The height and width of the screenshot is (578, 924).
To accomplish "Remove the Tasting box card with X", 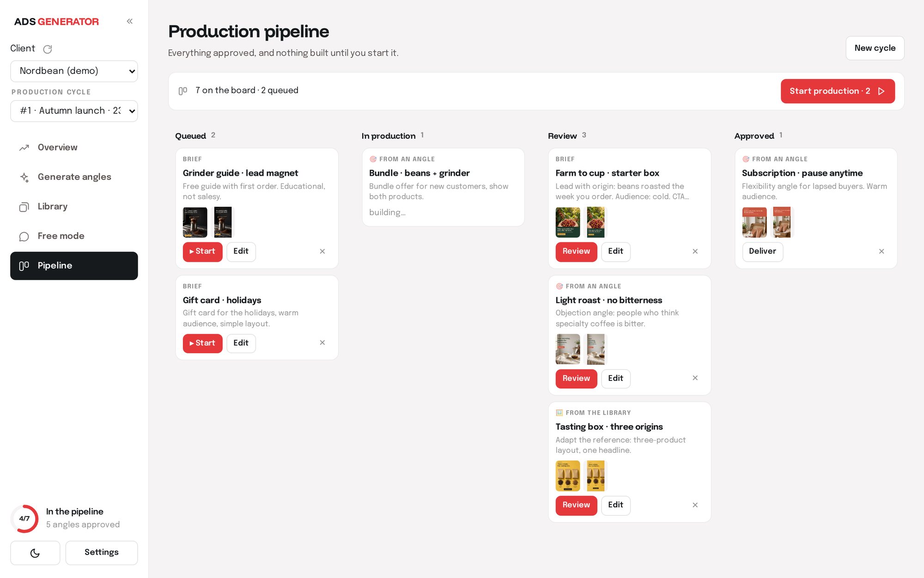I will tap(695, 505).
